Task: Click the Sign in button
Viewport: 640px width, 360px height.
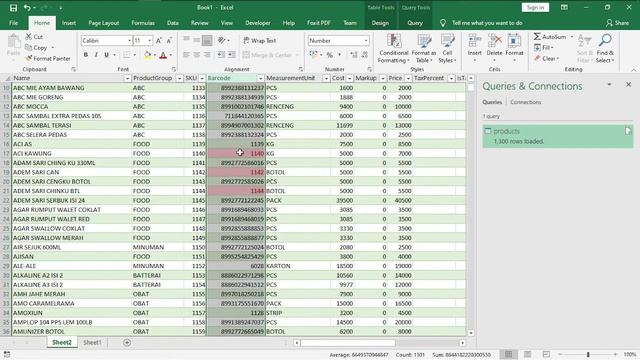Action: (535, 7)
